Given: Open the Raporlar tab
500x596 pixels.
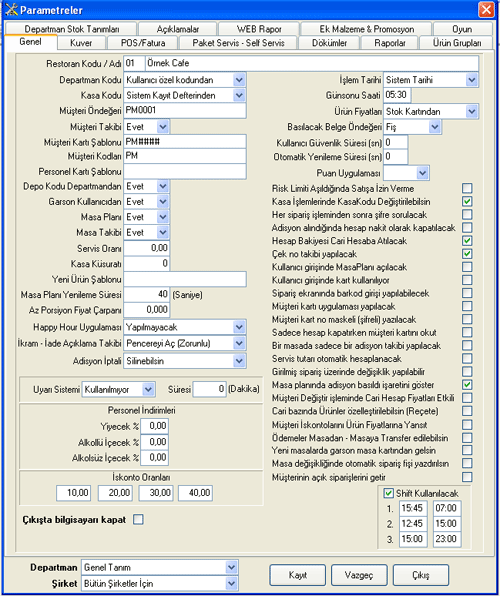Looking at the screenshot, I should [x=390, y=43].
